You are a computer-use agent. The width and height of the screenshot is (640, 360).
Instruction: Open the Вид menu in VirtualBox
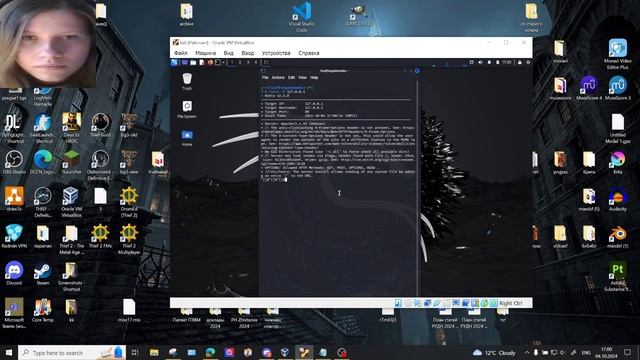[229, 53]
